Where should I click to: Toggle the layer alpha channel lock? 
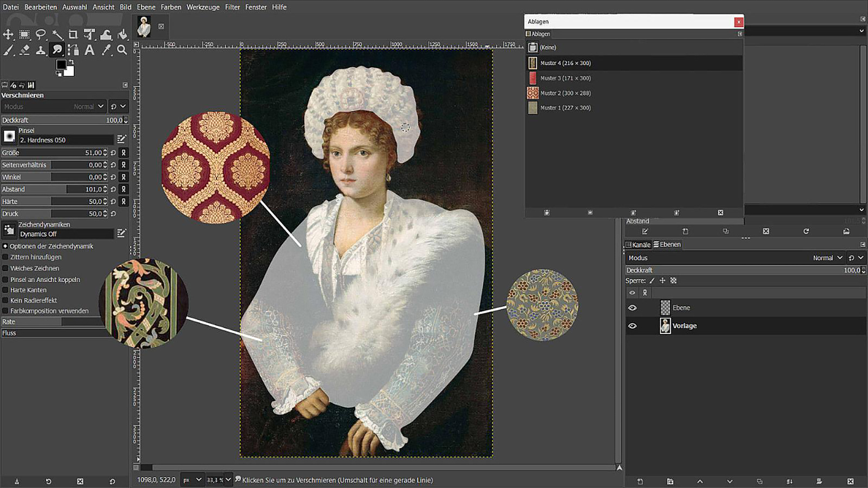[x=674, y=281]
